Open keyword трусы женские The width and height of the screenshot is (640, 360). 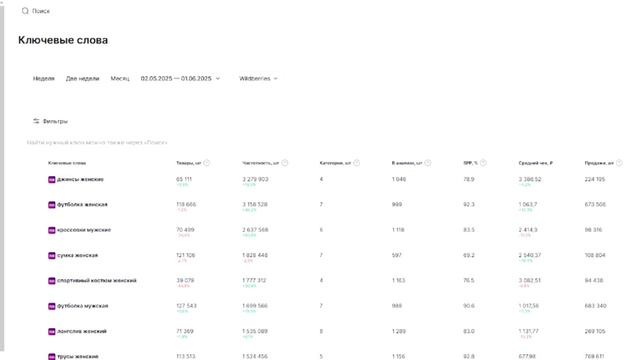pyautogui.click(x=78, y=356)
